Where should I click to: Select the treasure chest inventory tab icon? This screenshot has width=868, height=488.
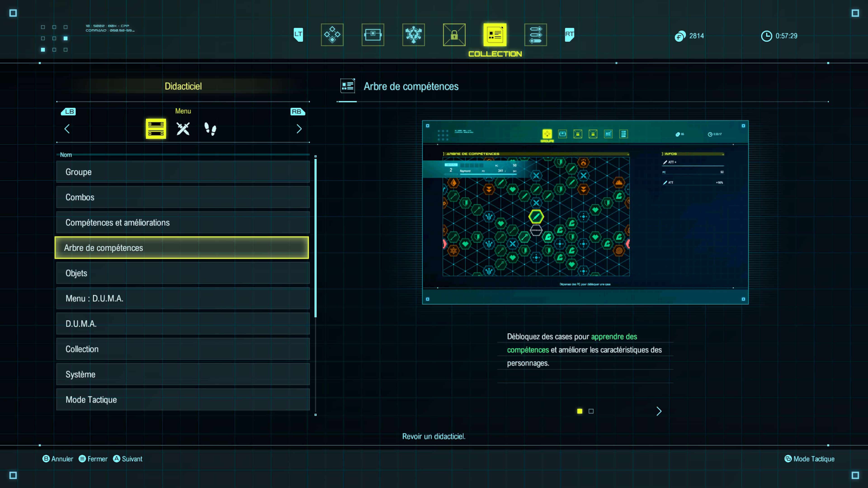click(x=373, y=35)
